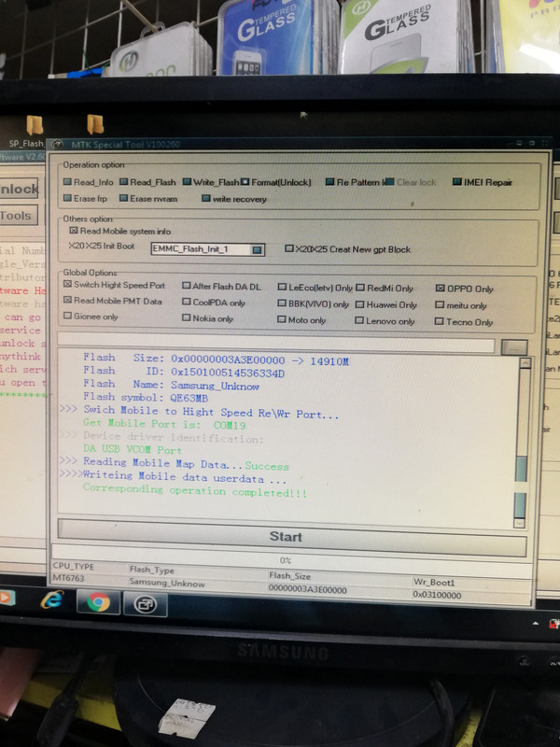
Task: Select the Read_Info operation option
Action: click(67, 182)
